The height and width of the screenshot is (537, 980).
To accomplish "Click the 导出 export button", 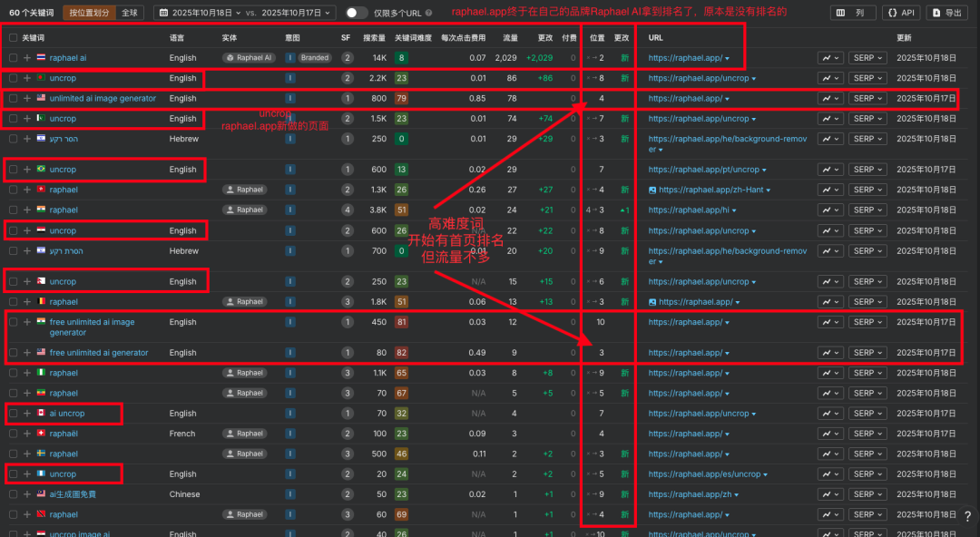I will point(947,13).
